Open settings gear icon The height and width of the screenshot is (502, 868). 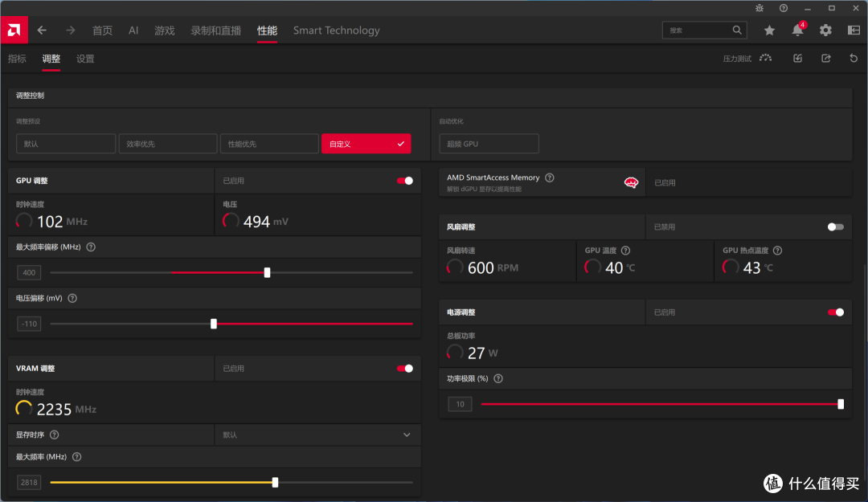(825, 31)
